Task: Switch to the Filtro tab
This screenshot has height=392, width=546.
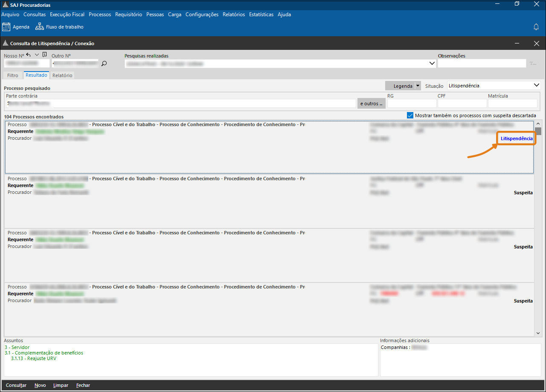Action: tap(13, 75)
